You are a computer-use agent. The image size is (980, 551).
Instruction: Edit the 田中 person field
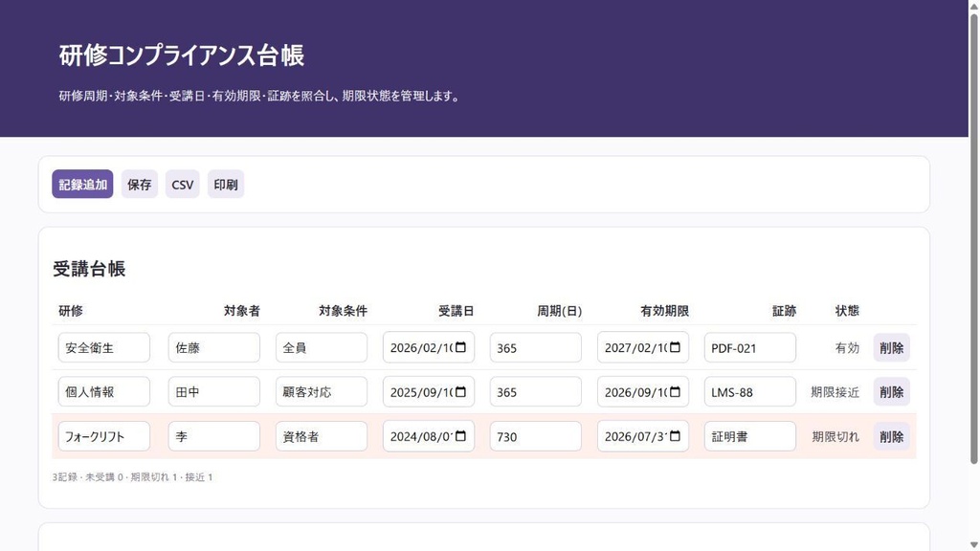click(213, 392)
